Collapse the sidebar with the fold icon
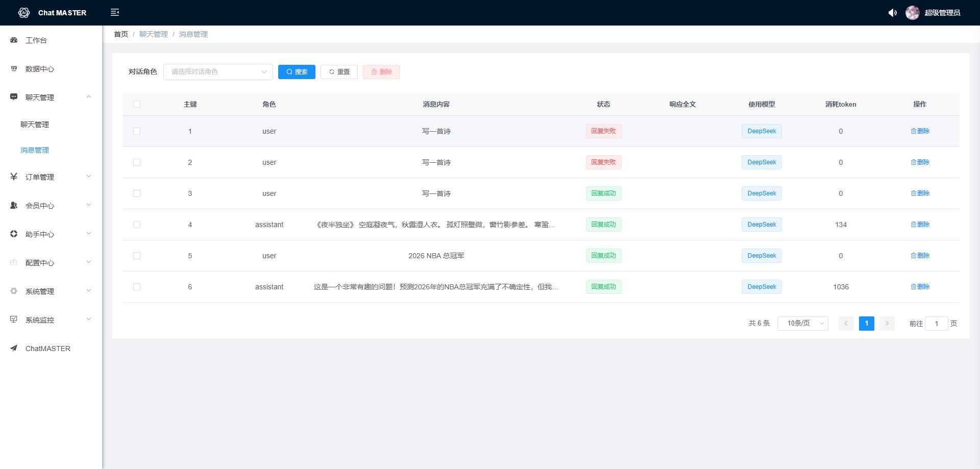980x469 pixels. (x=115, y=12)
